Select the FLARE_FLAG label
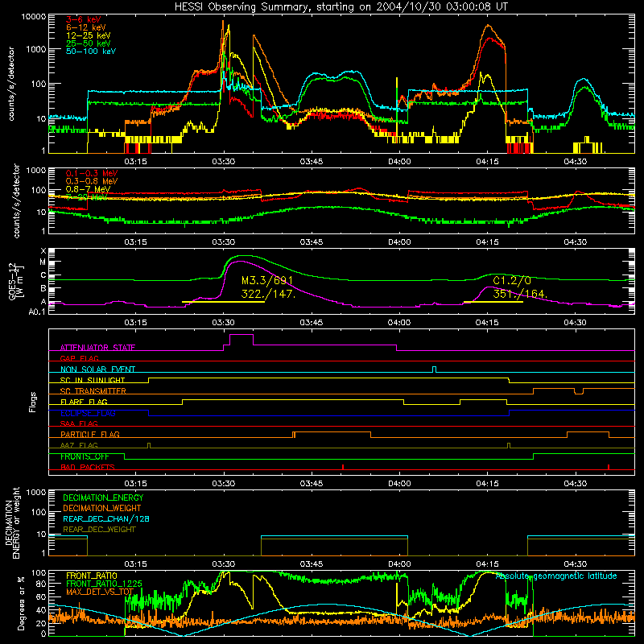This screenshot has width=644, height=644. tap(84, 402)
